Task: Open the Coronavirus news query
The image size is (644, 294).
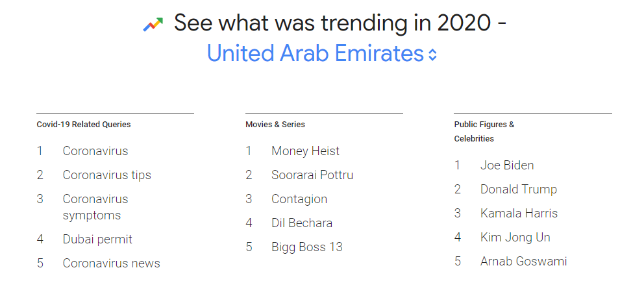Action: [x=111, y=263]
